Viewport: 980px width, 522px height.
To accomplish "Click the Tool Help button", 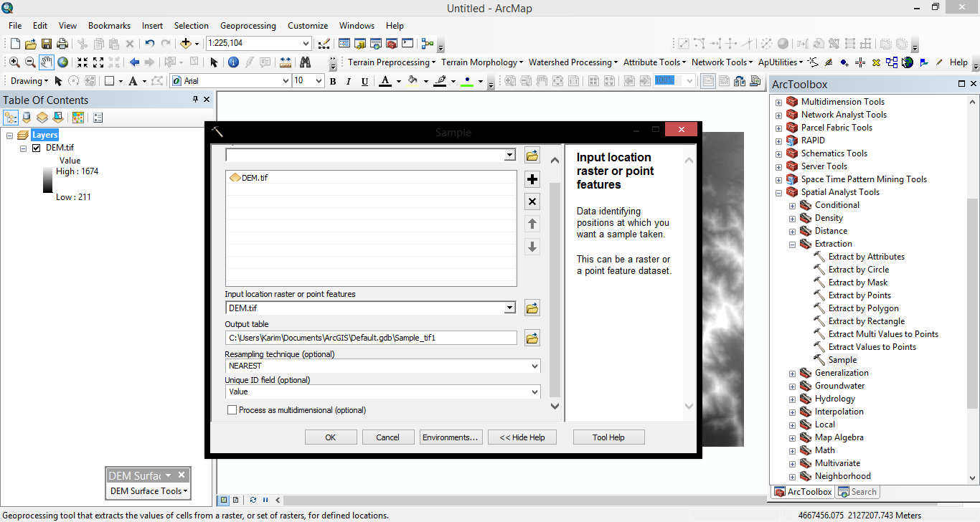I will [609, 437].
